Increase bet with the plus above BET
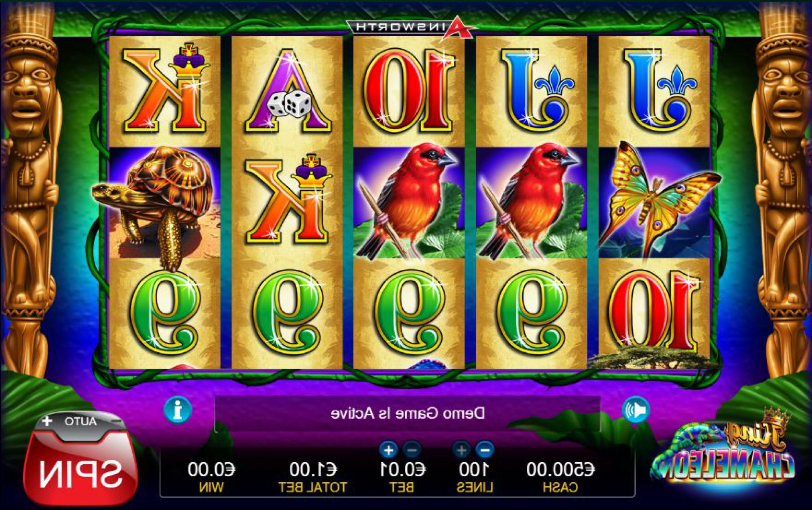 point(388,450)
